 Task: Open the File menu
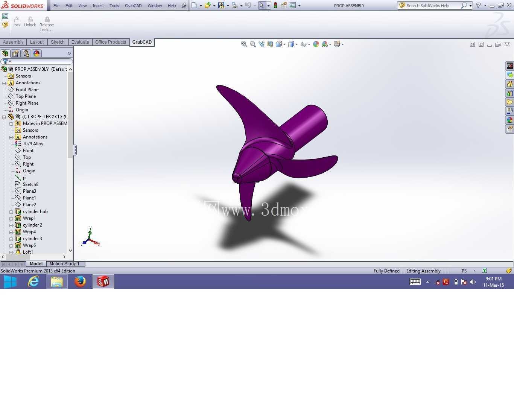[56, 6]
